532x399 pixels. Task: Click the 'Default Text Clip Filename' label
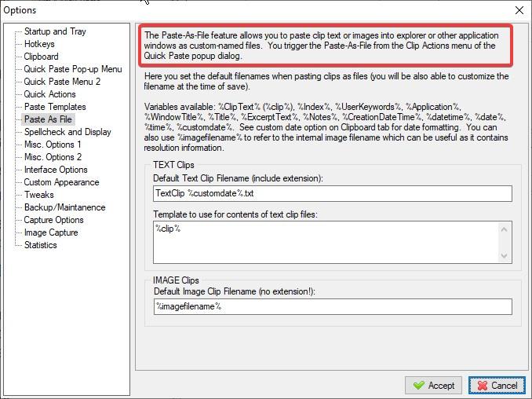click(x=238, y=178)
